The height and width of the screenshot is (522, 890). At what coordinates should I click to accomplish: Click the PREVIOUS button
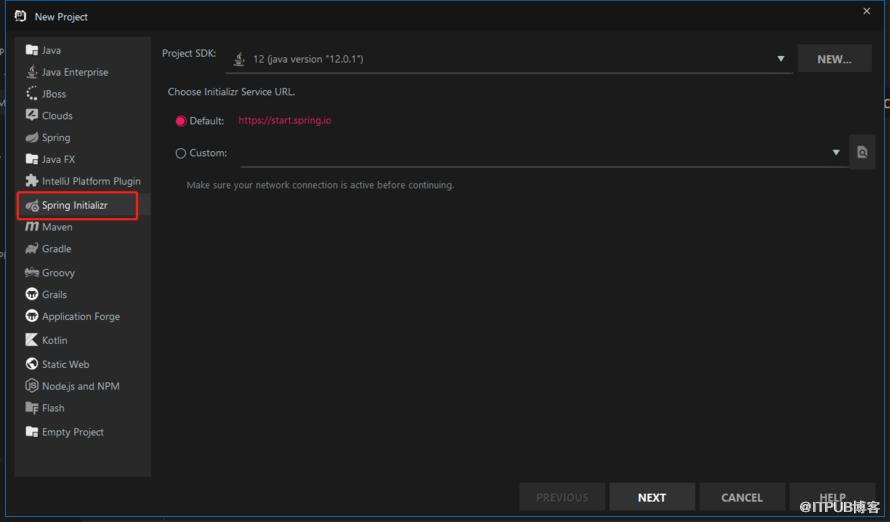tap(562, 497)
